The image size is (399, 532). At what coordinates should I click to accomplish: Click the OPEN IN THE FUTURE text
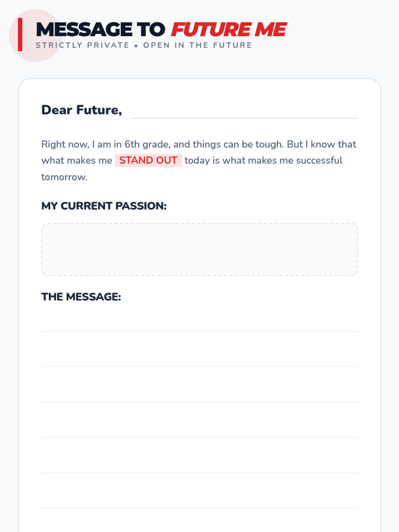pyautogui.click(x=198, y=45)
